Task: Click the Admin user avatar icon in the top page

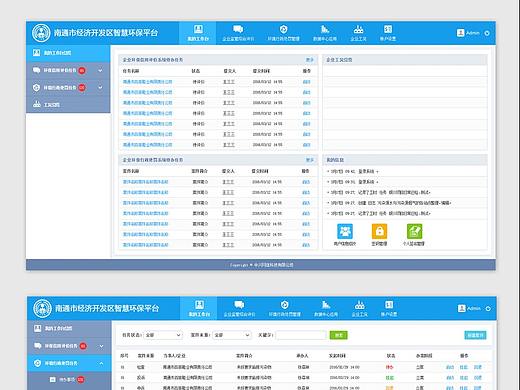Action: [460, 33]
